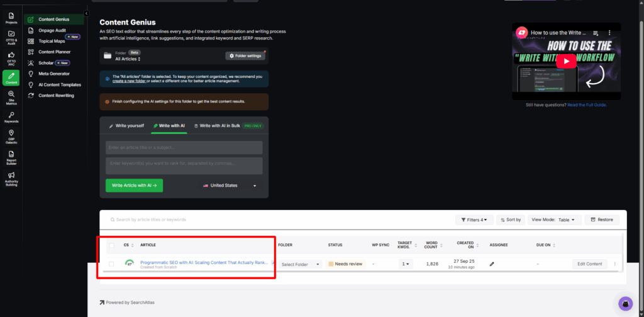The height and width of the screenshot is (317, 644).
Task: Open the article row three-dot menu
Action: 615,264
